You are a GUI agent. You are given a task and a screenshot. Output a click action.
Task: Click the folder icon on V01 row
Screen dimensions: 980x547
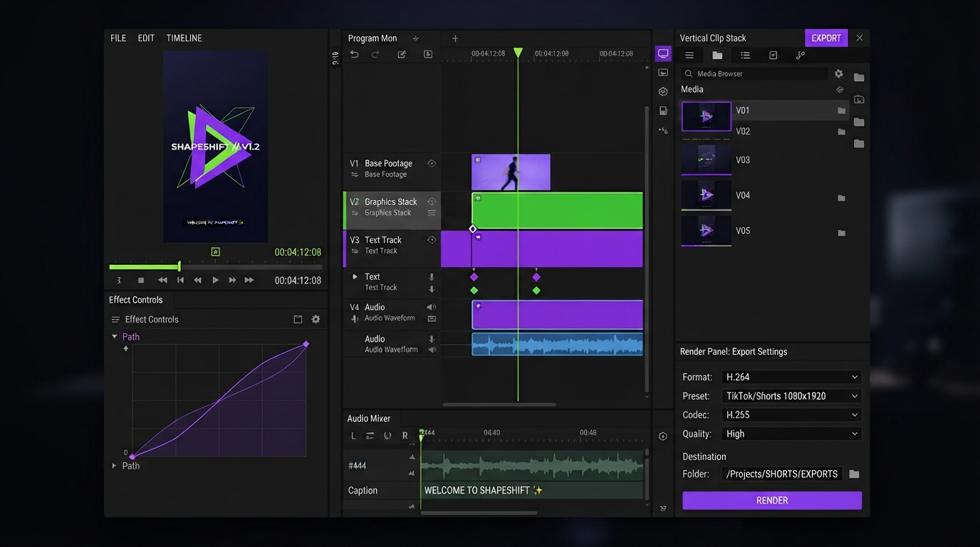pos(841,111)
